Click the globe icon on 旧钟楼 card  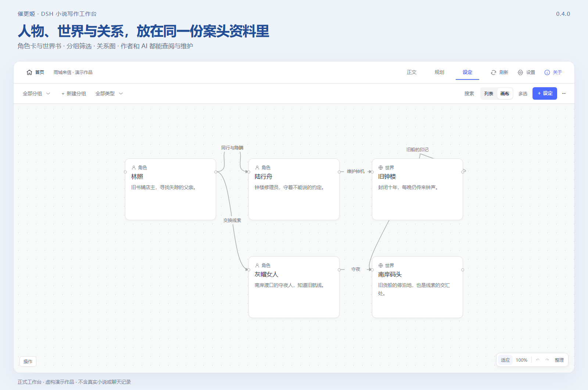coord(381,167)
